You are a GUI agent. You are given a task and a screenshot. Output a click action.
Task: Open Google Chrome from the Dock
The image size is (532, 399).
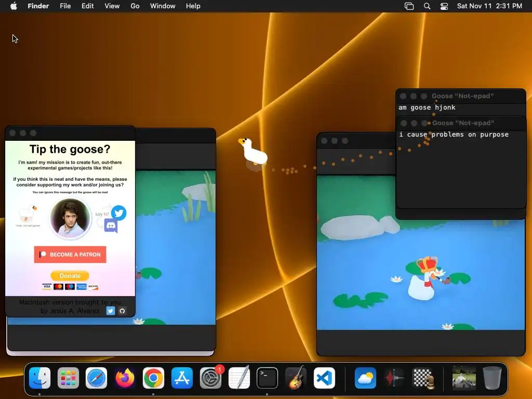tap(153, 378)
